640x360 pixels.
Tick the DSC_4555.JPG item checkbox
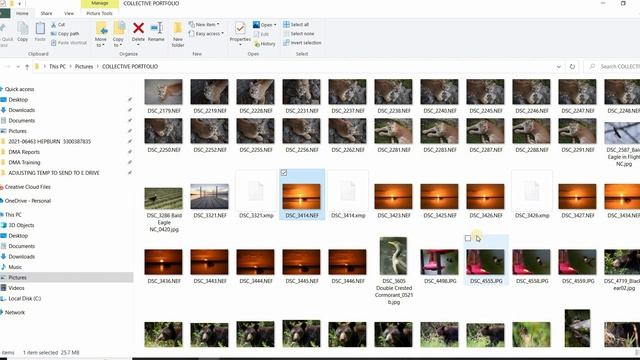coord(468,238)
